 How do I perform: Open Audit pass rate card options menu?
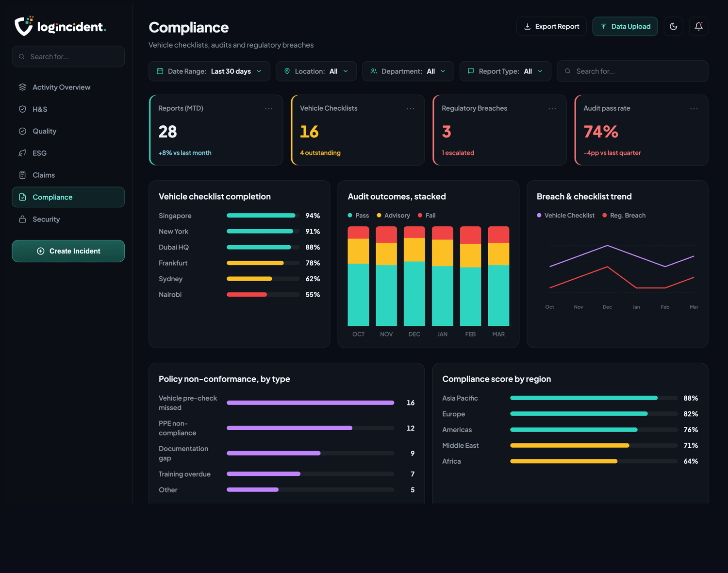694,109
